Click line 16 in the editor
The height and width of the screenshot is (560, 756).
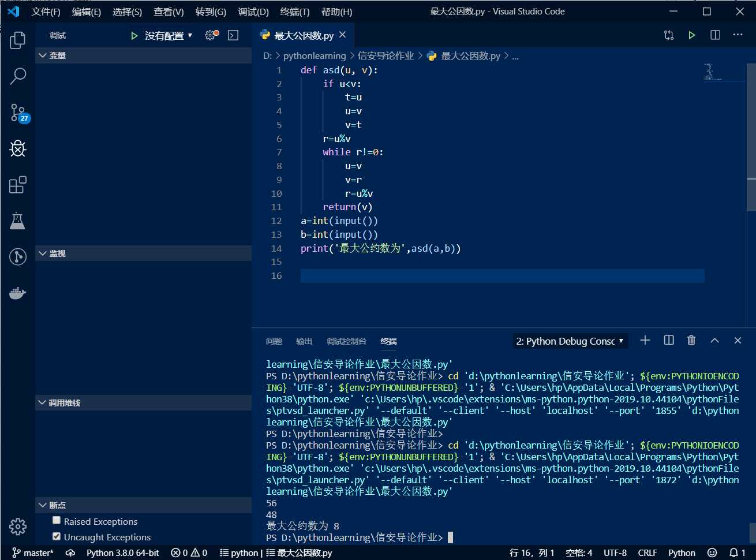click(x=502, y=275)
